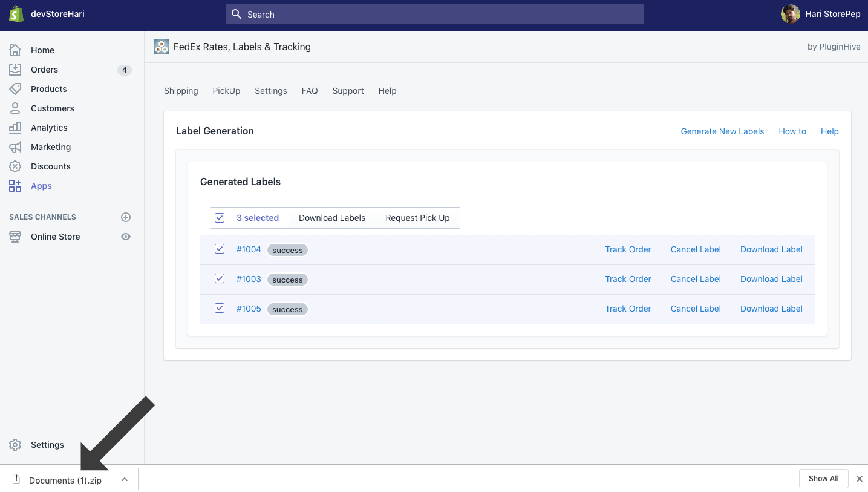Viewport: 868px width, 492px height.
Task: Click the Analytics bar chart icon
Action: (15, 128)
